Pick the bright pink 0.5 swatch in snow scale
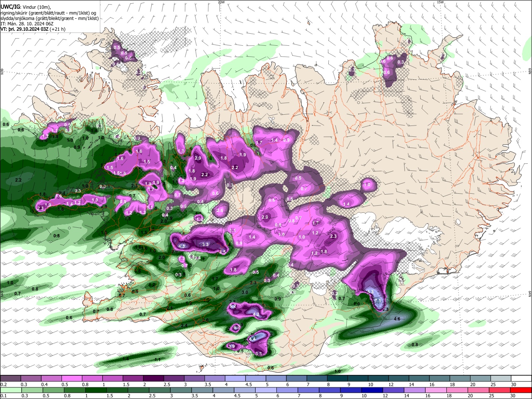Viewport: 532px width, 399px height. coord(71,378)
